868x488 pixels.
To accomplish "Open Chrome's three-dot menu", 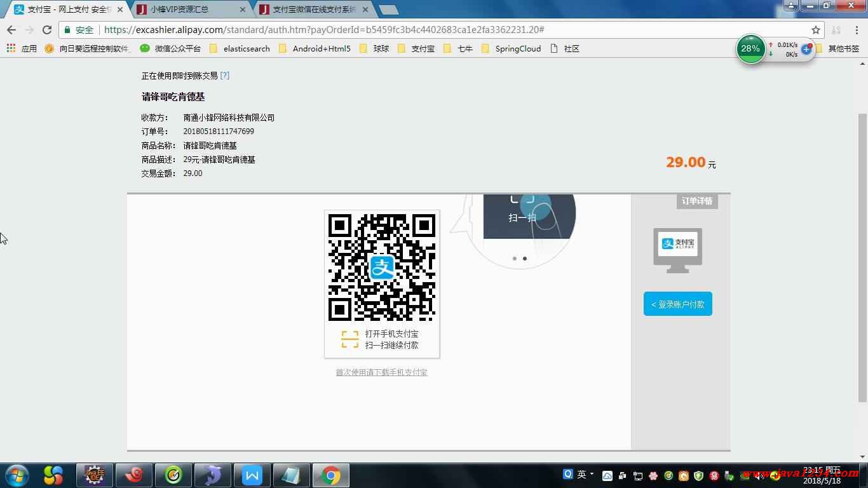I will [x=855, y=30].
